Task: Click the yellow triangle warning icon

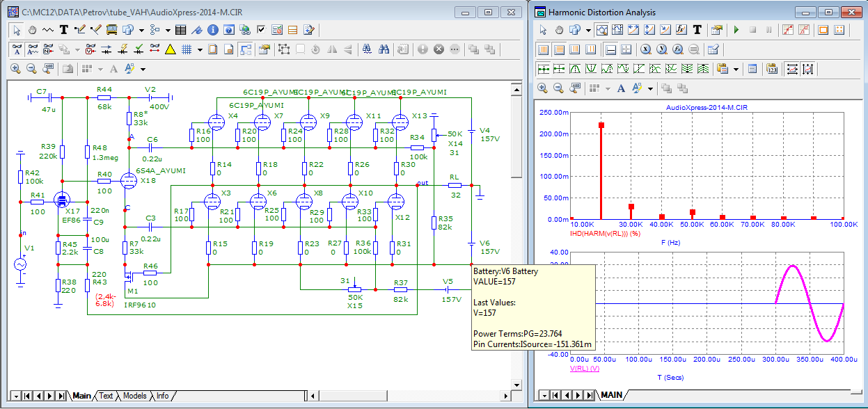Action: (170, 49)
